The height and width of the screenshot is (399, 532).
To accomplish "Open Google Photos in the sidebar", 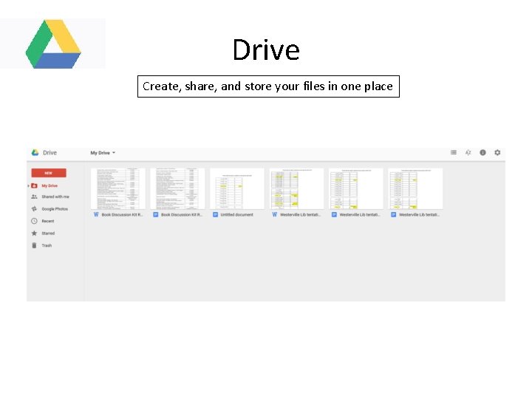I will pyautogui.click(x=55, y=209).
